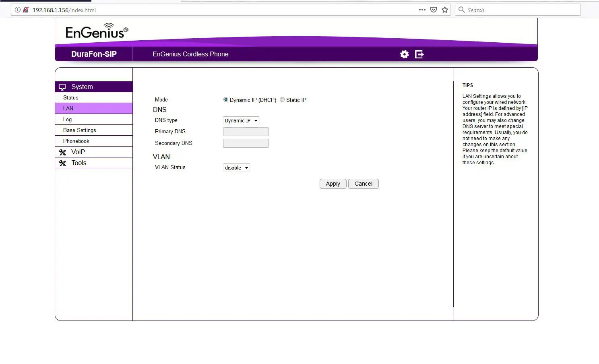Open the settings gear in the header bar
599x364 pixels.
coord(404,54)
